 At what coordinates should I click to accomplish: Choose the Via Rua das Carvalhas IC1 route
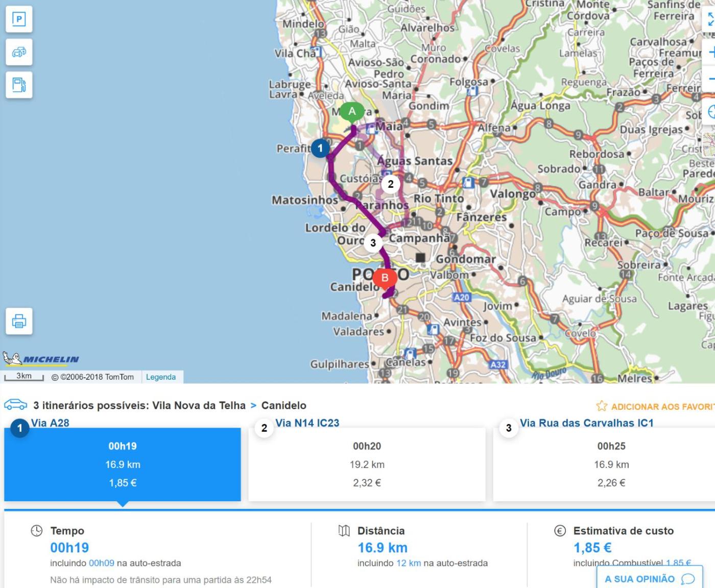click(x=611, y=464)
